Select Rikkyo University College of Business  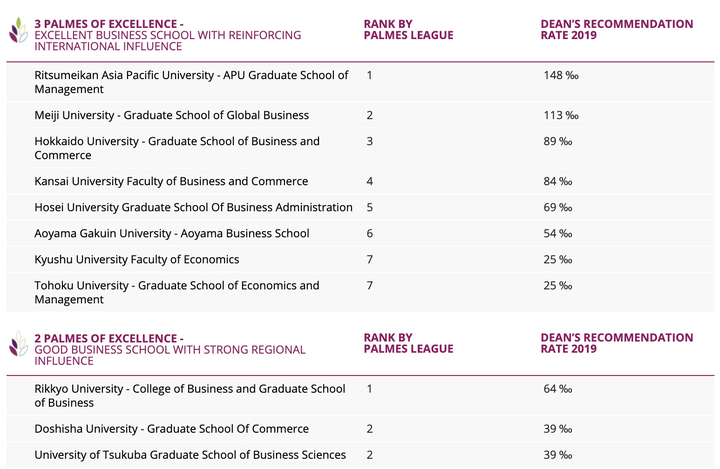tap(189, 395)
